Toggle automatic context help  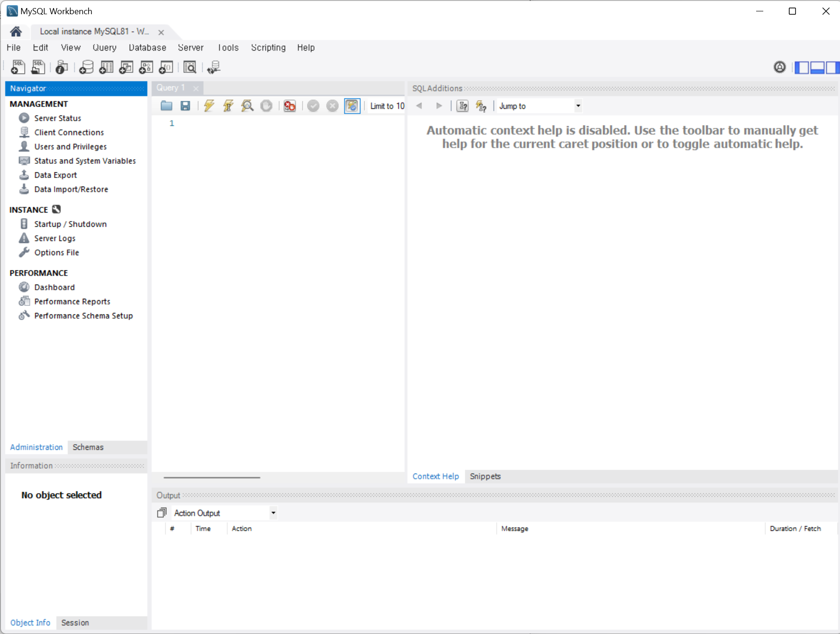481,106
